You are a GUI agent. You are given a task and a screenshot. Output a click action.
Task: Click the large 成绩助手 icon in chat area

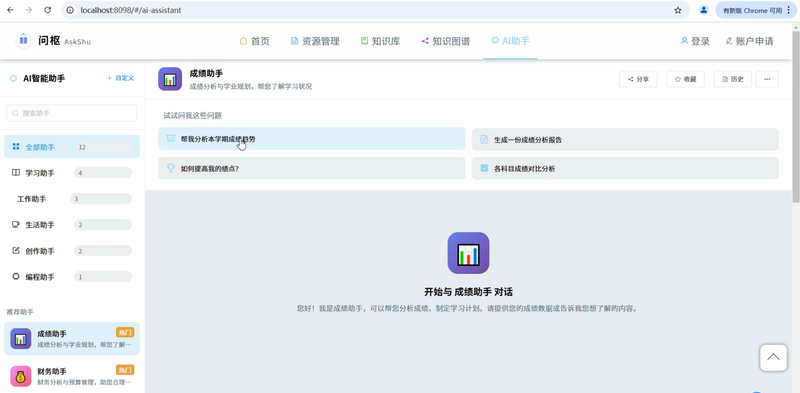coord(468,253)
